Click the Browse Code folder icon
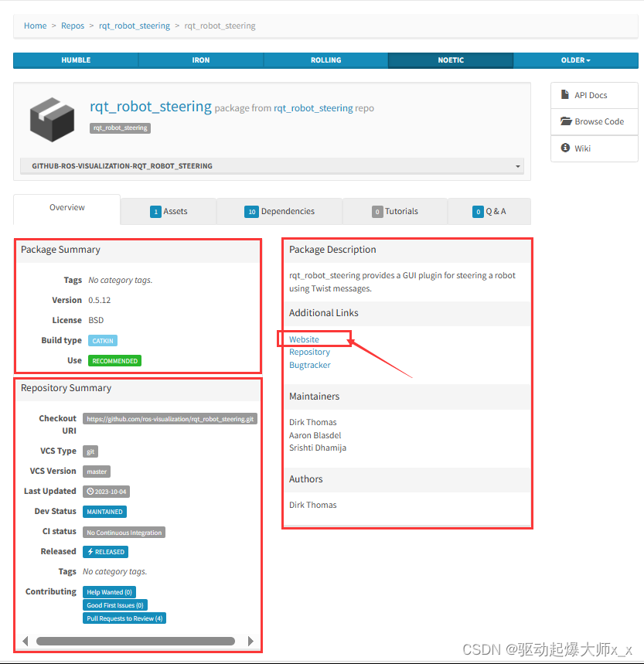The height and width of the screenshot is (664, 644). click(x=566, y=121)
